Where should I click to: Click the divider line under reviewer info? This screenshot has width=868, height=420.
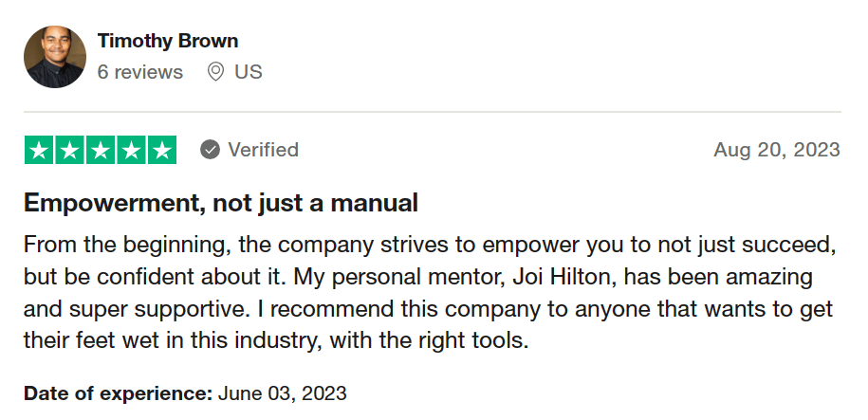click(433, 112)
